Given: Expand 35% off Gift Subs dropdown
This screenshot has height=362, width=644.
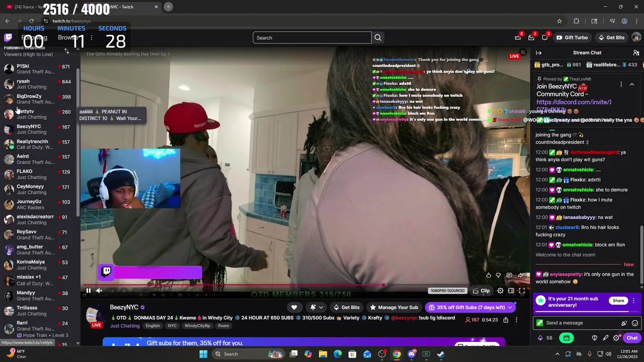Looking at the screenshot, I should pos(470,307).
